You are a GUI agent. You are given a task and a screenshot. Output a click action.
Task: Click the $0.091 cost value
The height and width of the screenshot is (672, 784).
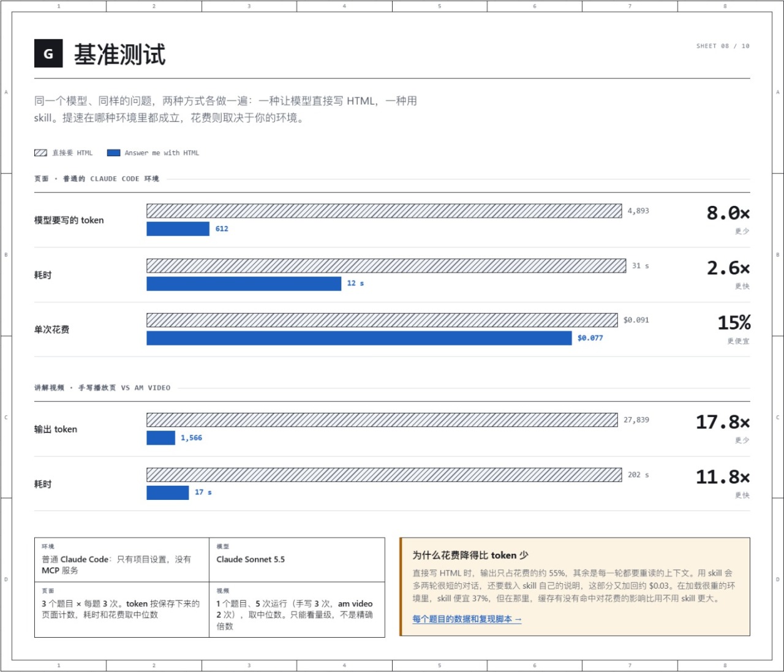(636, 320)
